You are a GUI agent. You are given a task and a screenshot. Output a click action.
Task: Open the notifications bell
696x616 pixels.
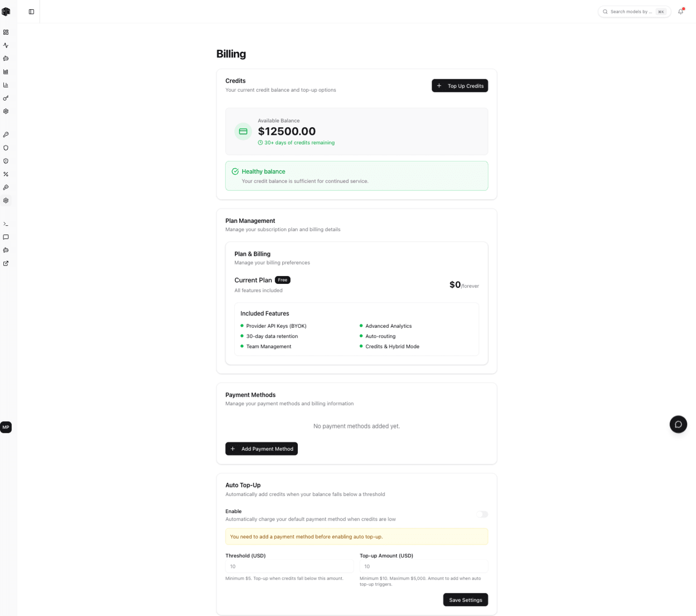click(681, 12)
